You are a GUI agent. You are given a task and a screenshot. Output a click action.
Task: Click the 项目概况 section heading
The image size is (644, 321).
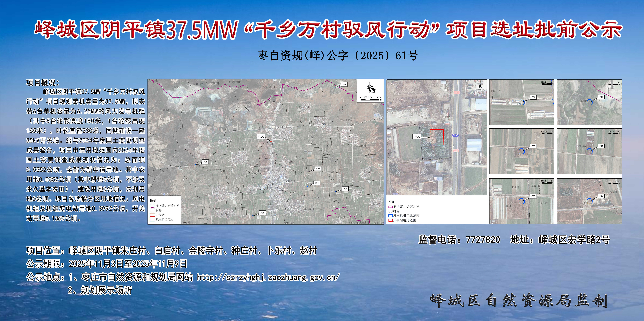click(x=42, y=83)
